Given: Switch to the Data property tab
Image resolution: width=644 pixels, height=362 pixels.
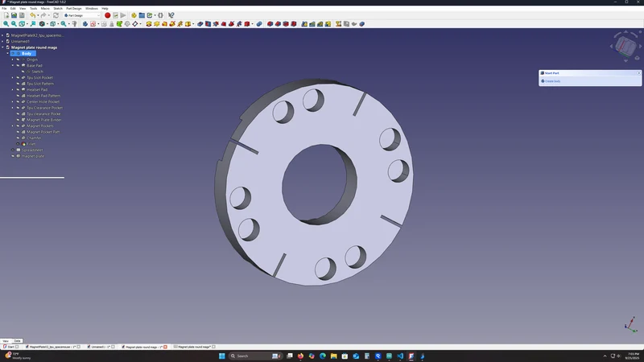Looking at the screenshot, I should tap(17, 340).
